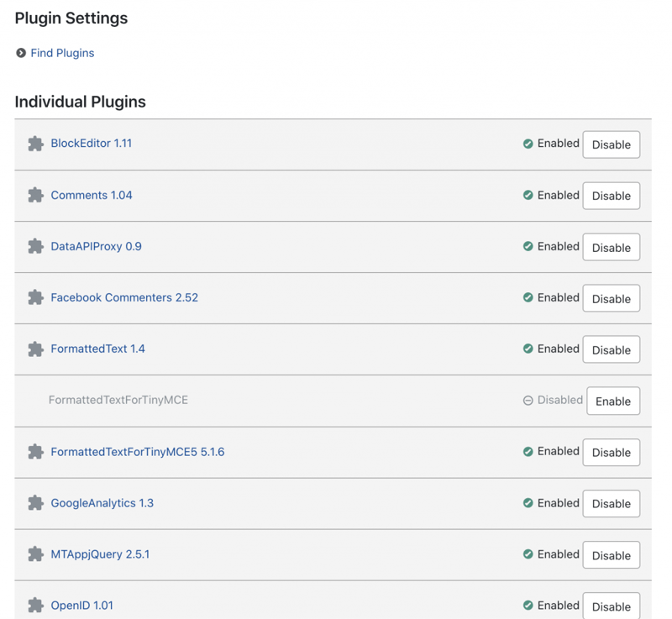This screenshot has width=672, height=619.
Task: Click the plugin icon beside MTAppjQuery 2.5.1
Action: click(35, 554)
